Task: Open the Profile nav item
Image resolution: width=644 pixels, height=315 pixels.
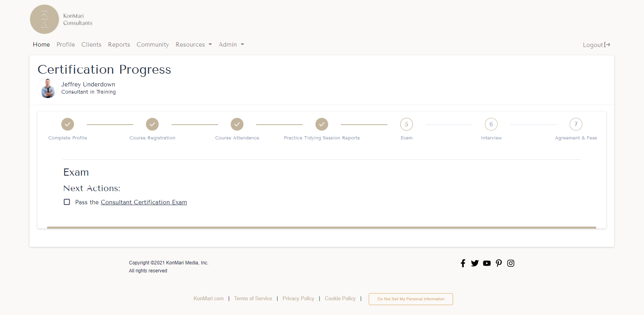Action: coord(66,45)
